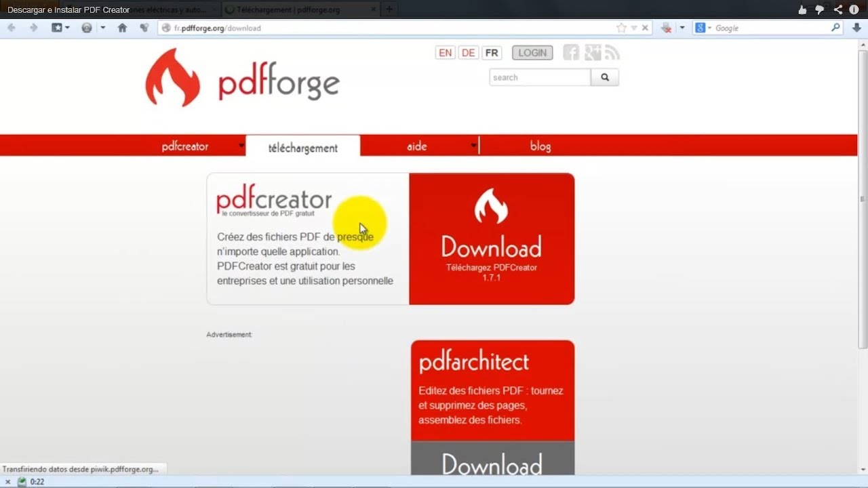
Task: Focus the site search input field
Action: tap(540, 77)
